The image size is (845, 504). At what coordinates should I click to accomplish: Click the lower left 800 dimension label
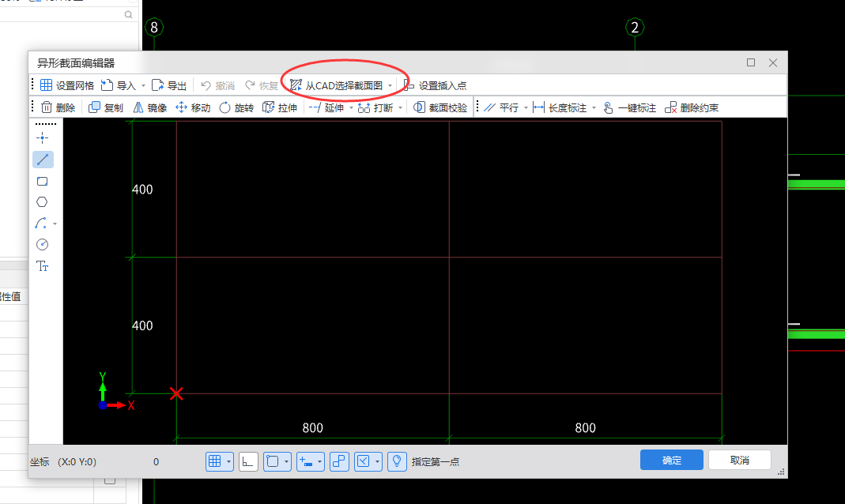coord(312,428)
